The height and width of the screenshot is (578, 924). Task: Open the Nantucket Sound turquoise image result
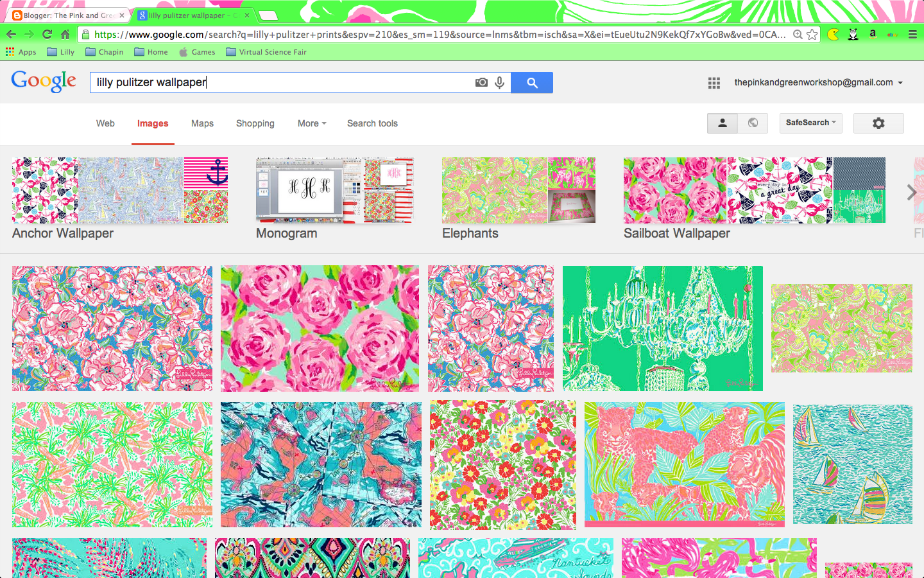[516, 558]
